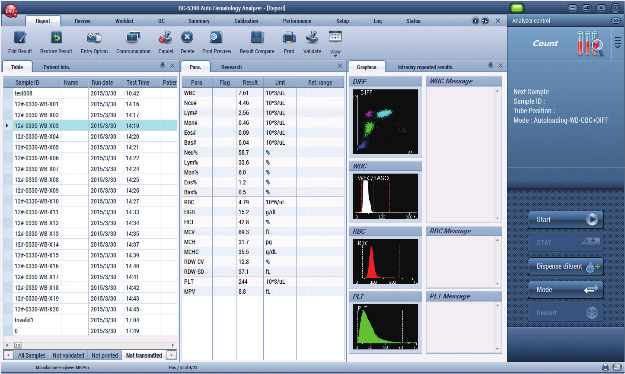Screen dimensions: 625x374
Task: Select the Not printed filter tab
Action: [x=105, y=355]
